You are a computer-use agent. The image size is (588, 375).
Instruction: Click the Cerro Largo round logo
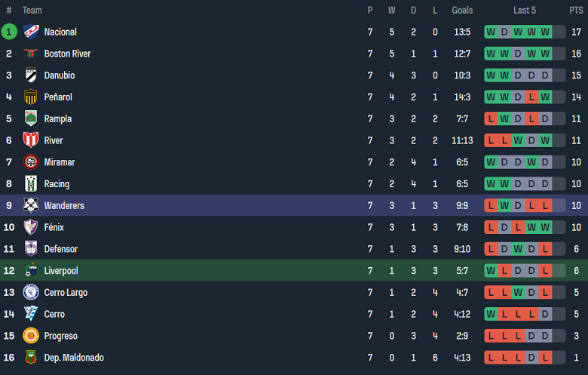tap(31, 292)
